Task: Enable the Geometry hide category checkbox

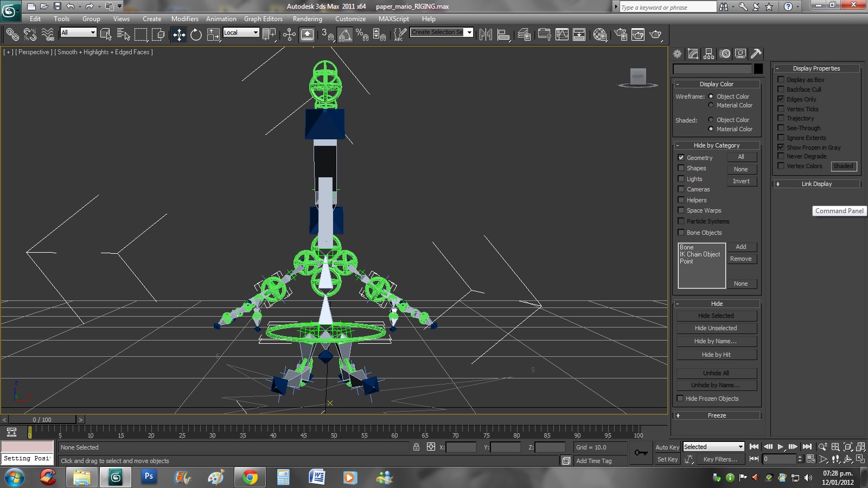Action: [681, 158]
